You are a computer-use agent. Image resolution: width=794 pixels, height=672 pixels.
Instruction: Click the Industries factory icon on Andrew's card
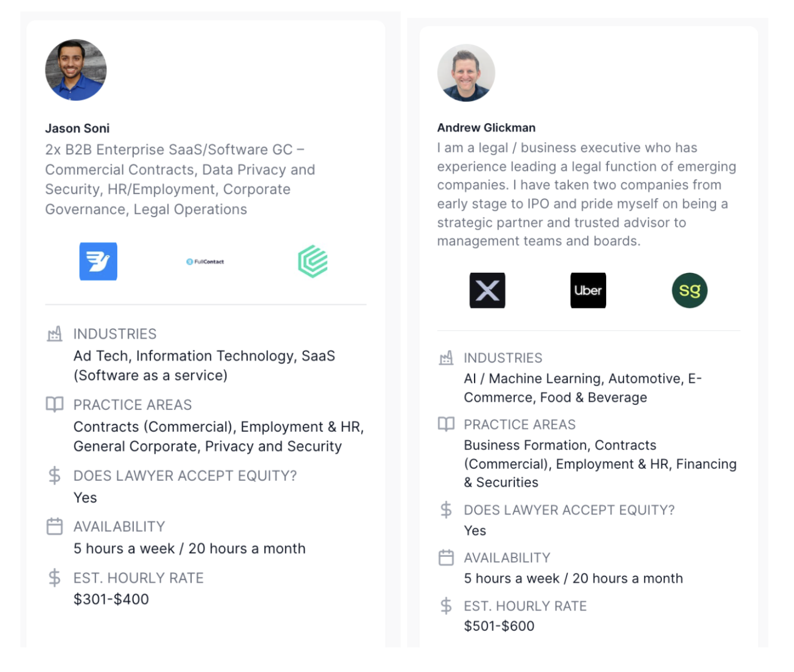(x=446, y=358)
